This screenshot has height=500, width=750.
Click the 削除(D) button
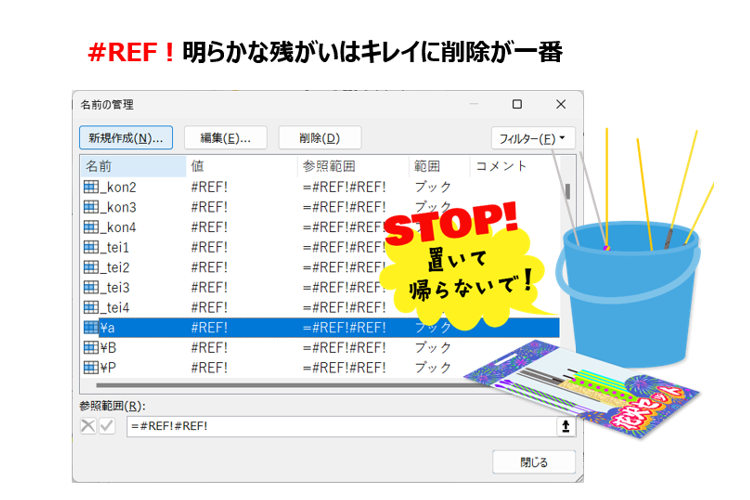coord(320,138)
